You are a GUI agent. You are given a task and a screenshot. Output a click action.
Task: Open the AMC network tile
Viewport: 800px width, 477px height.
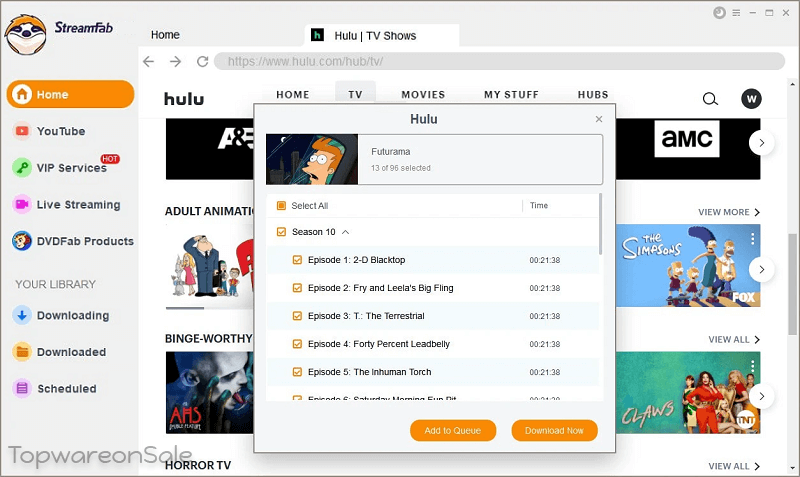point(687,139)
